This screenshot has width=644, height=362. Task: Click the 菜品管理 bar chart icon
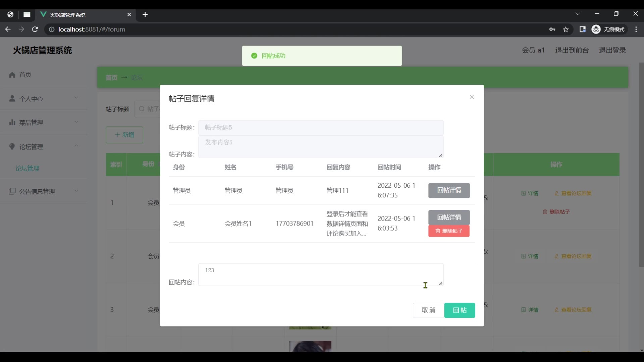[12, 122]
